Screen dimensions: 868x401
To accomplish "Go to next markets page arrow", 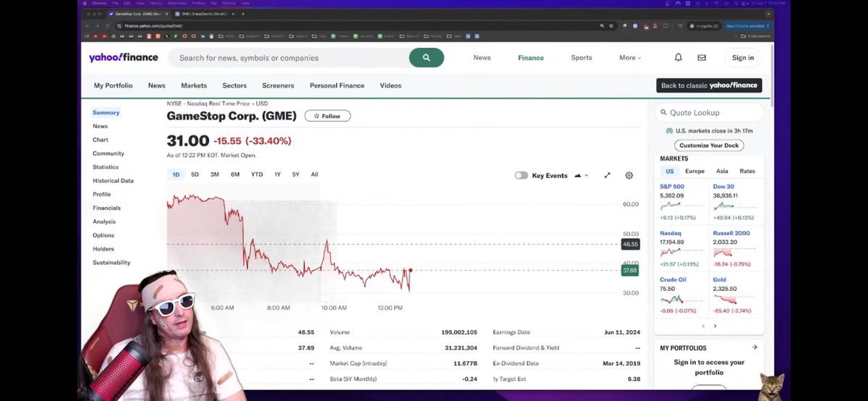I will tap(715, 326).
